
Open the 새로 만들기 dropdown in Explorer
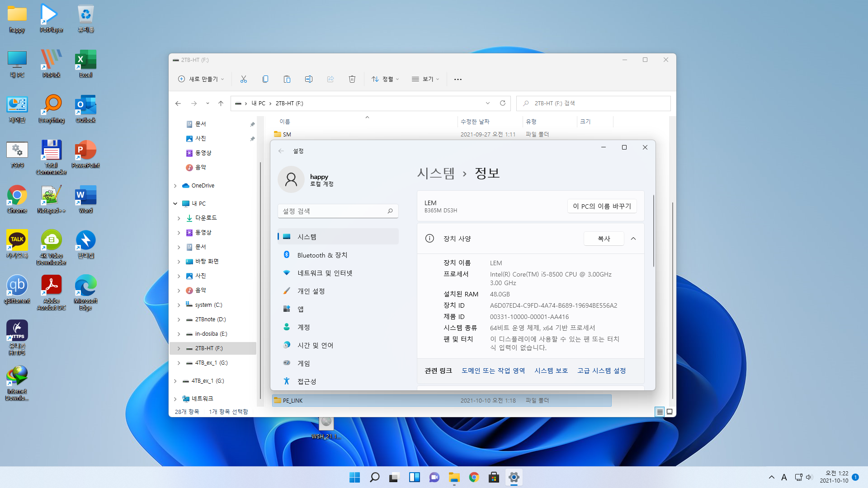click(x=201, y=79)
